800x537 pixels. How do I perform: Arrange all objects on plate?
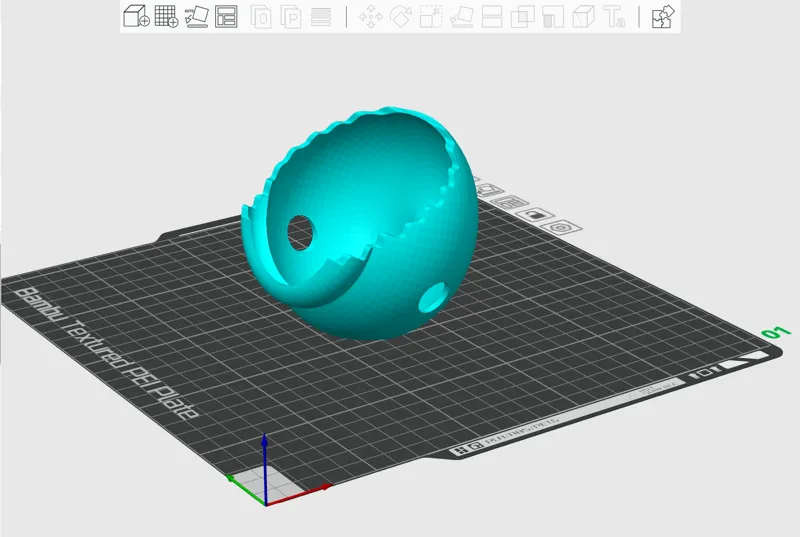226,16
